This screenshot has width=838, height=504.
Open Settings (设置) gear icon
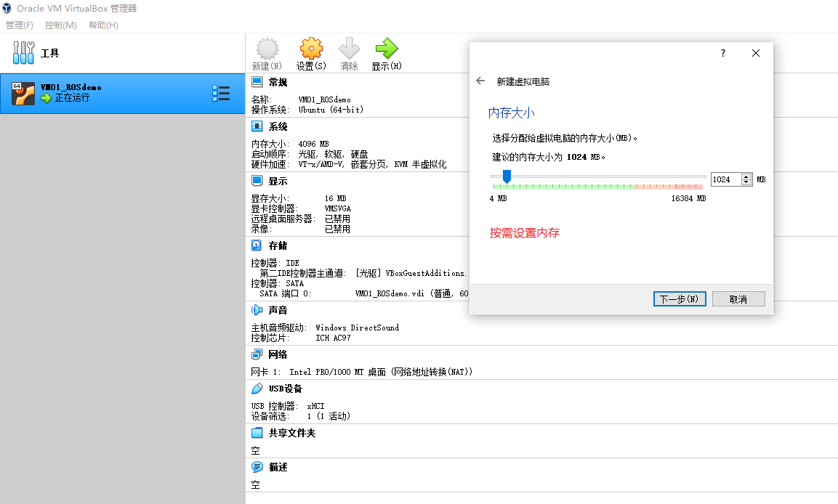pyautogui.click(x=311, y=49)
